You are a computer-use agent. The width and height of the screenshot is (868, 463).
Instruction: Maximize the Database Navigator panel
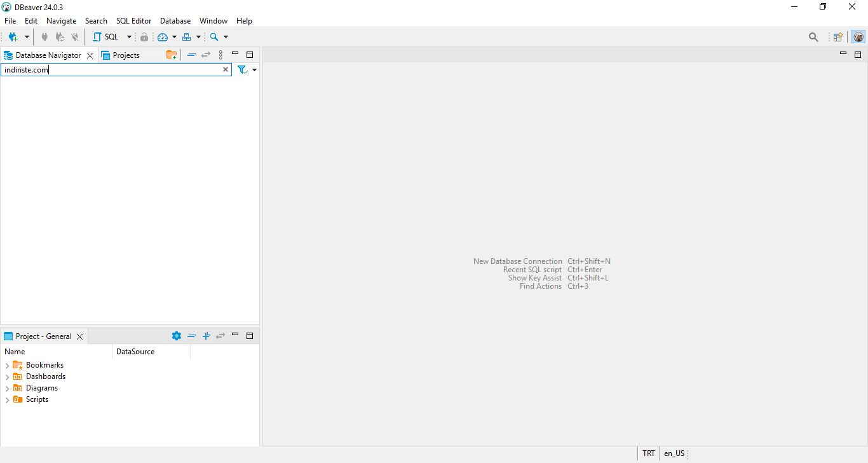250,55
